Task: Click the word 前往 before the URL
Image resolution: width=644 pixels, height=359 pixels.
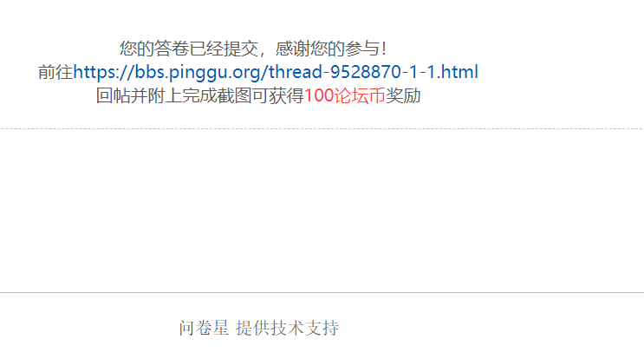Action: coord(55,72)
